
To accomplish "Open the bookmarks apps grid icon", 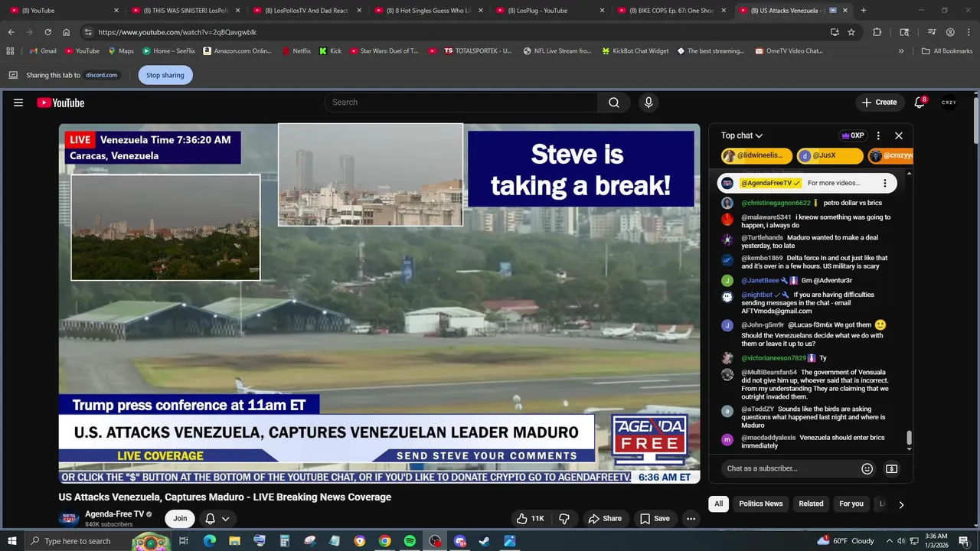I will (10, 51).
